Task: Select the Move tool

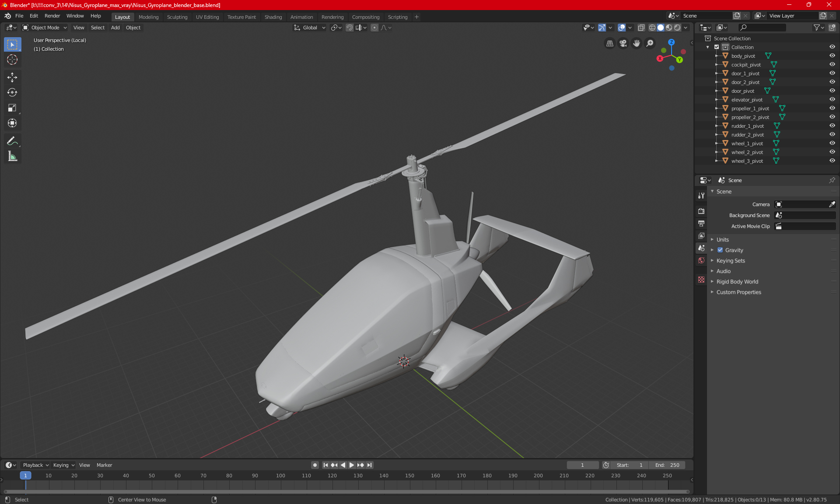Action: tap(12, 77)
